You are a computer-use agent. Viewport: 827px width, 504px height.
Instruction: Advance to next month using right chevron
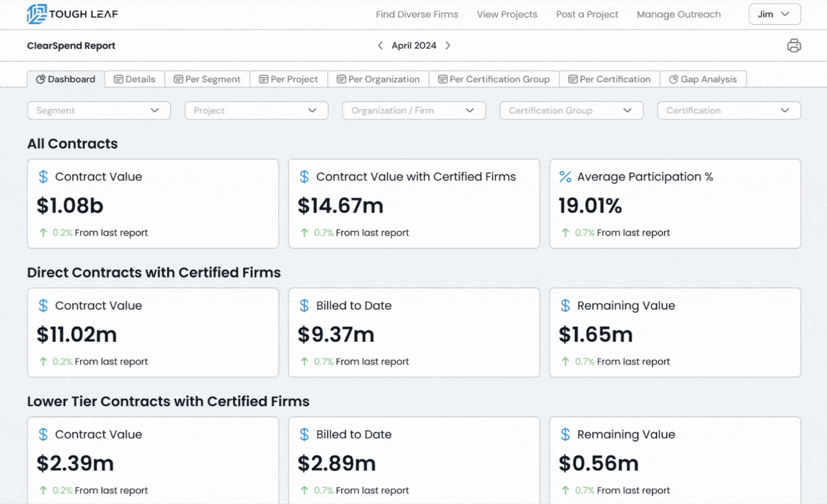(x=447, y=45)
